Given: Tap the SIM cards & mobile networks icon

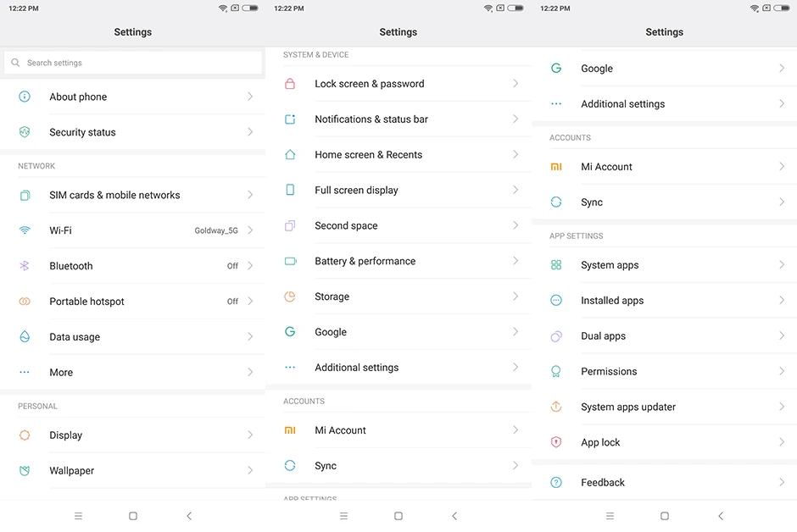Looking at the screenshot, I should pyautogui.click(x=25, y=195).
